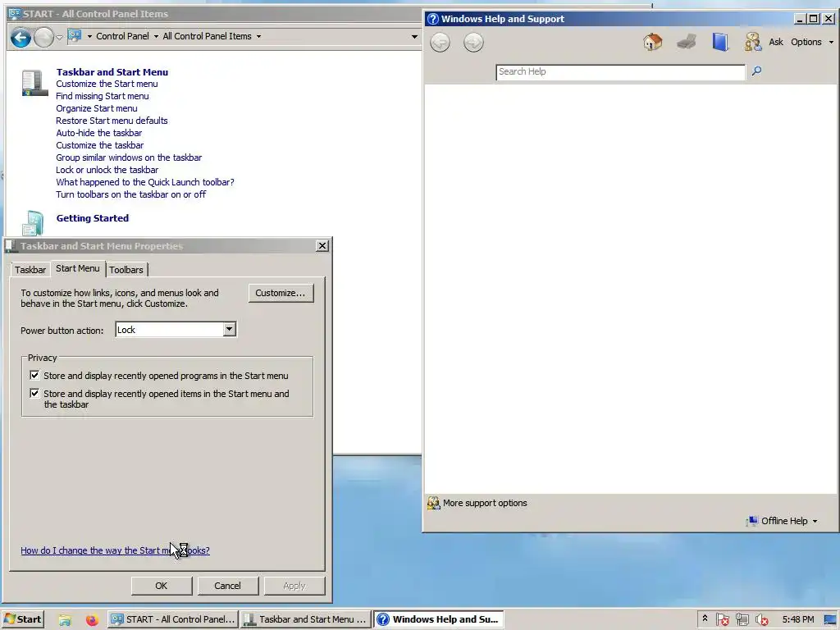Click Cancel in Taskbar Properties dialog

click(x=228, y=586)
